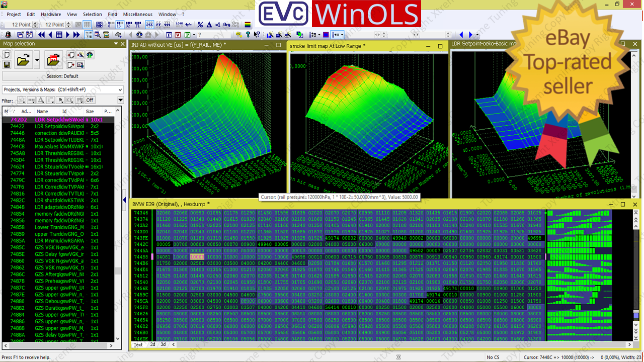Open Projects, Versions & Maps combo box
Viewport: 644px width, 362px height.
[x=63, y=89]
